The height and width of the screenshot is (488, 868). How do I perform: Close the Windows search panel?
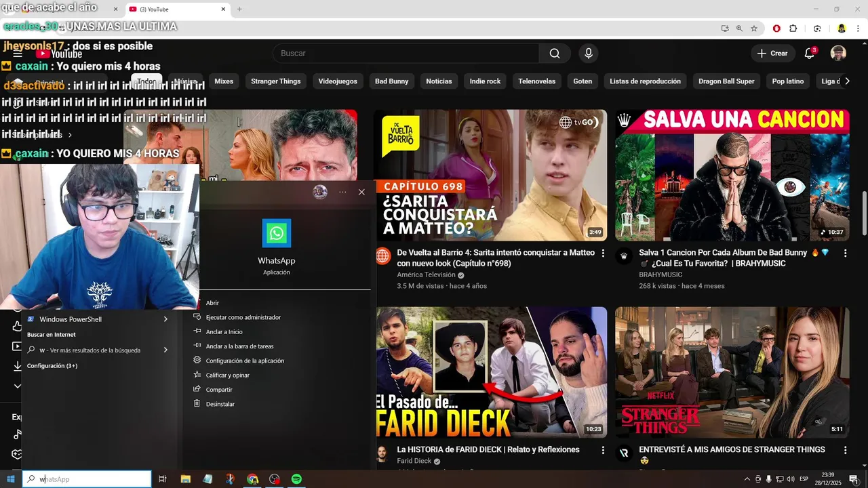point(361,192)
